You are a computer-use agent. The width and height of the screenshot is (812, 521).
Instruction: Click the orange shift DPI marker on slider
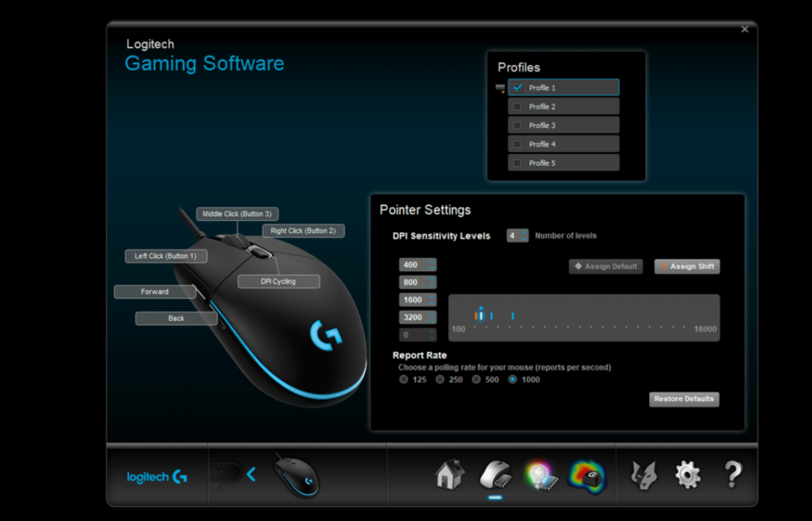pyautogui.click(x=475, y=316)
